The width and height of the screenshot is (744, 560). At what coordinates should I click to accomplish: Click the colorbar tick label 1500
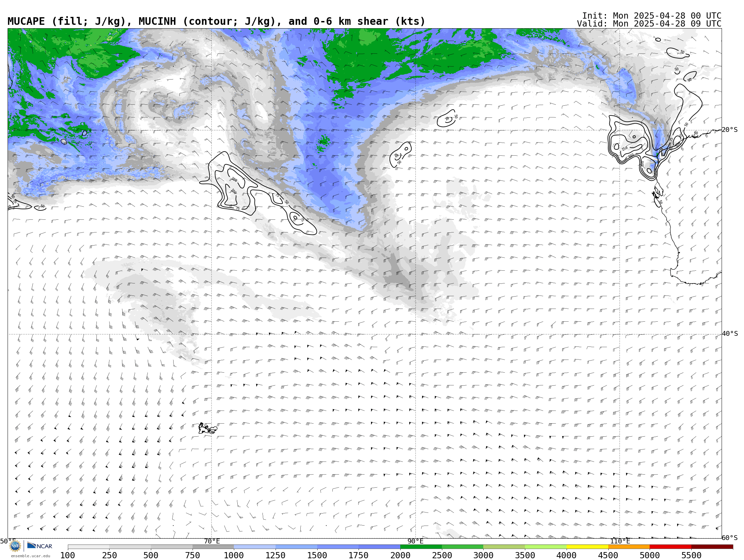tap(317, 555)
